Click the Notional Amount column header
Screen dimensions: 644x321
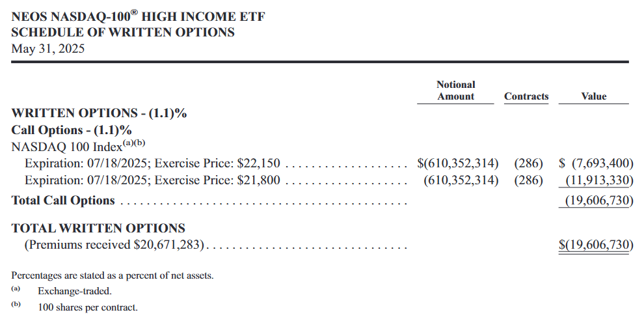click(x=455, y=91)
